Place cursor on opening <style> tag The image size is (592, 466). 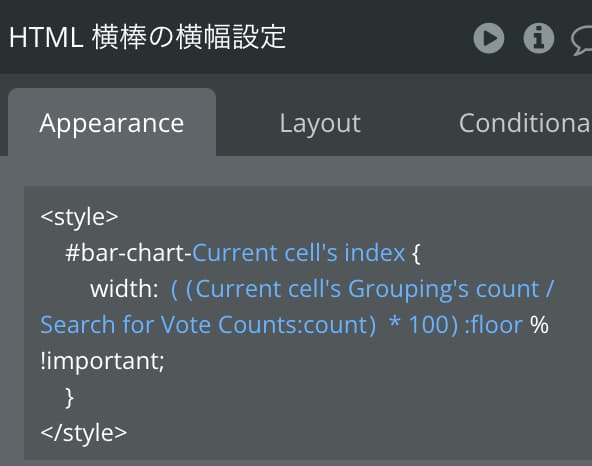(79, 217)
